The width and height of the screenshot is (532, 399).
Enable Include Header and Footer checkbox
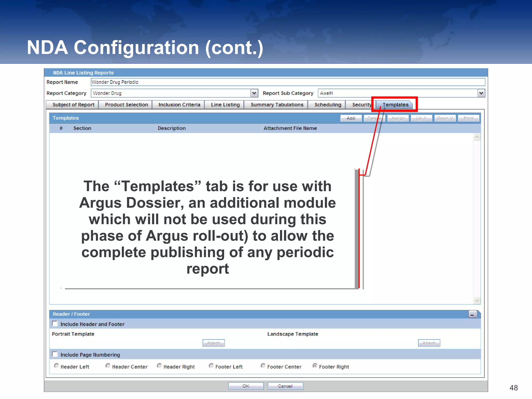[x=55, y=324]
